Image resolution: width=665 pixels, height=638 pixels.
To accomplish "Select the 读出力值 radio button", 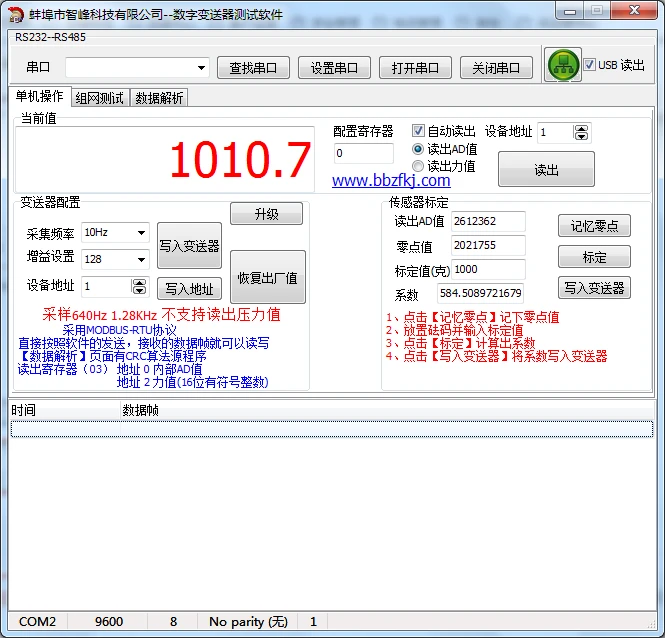I will [419, 166].
